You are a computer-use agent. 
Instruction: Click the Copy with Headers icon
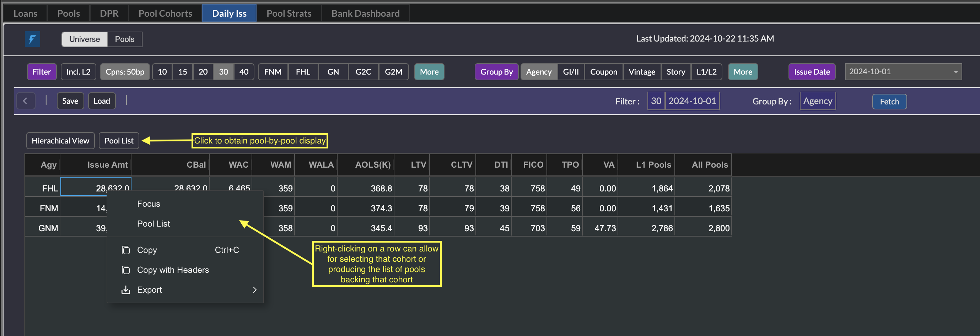(x=125, y=270)
